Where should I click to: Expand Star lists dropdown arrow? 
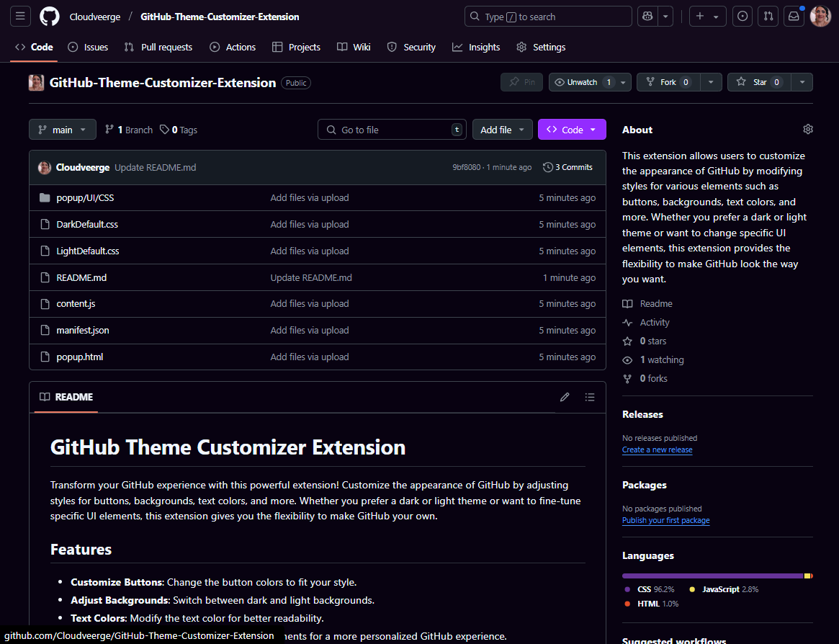(x=802, y=82)
